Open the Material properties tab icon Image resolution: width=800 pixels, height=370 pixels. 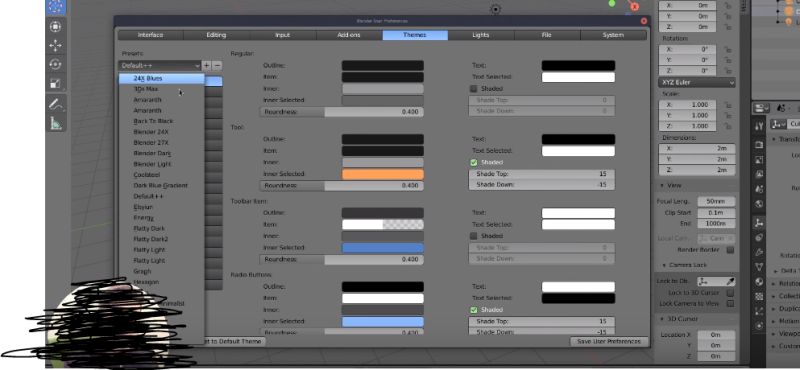coord(759,282)
